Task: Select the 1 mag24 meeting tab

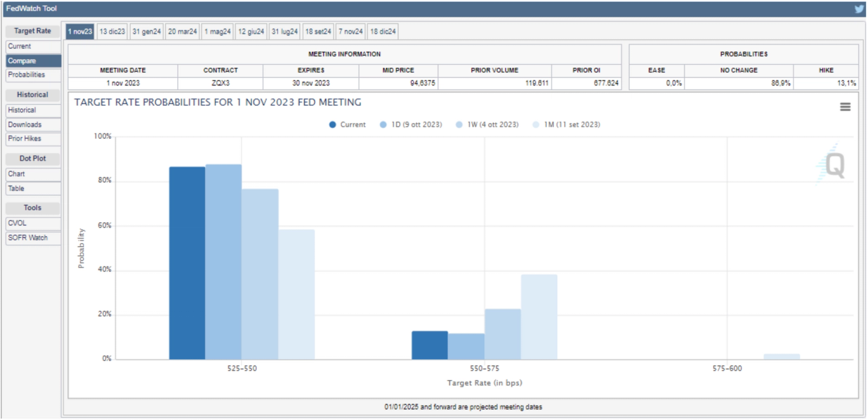Action: tap(217, 32)
